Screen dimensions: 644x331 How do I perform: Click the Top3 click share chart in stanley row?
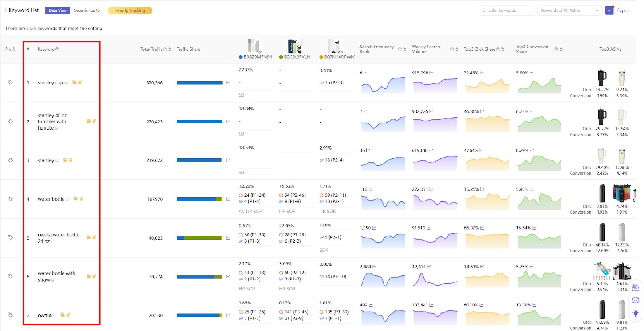pos(487,163)
